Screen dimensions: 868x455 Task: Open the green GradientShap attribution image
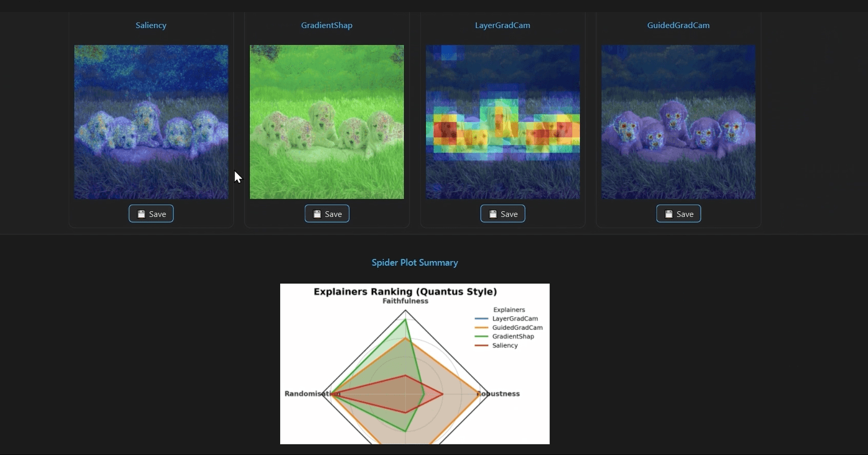click(327, 122)
